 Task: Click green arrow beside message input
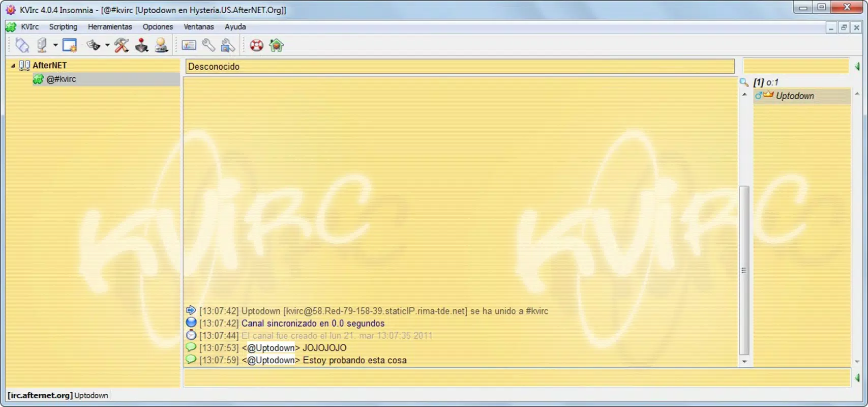point(857,378)
